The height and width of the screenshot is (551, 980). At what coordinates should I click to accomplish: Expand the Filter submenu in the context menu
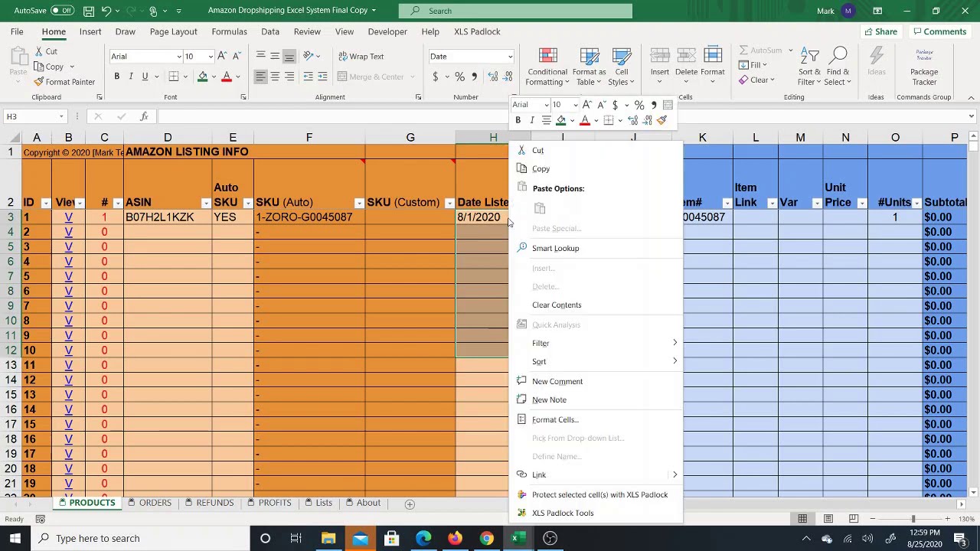(596, 343)
